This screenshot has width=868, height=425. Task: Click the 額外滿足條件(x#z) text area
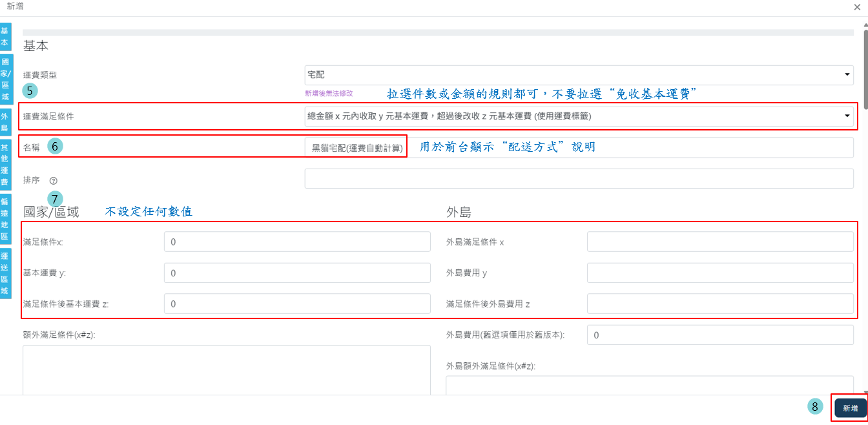(226, 369)
